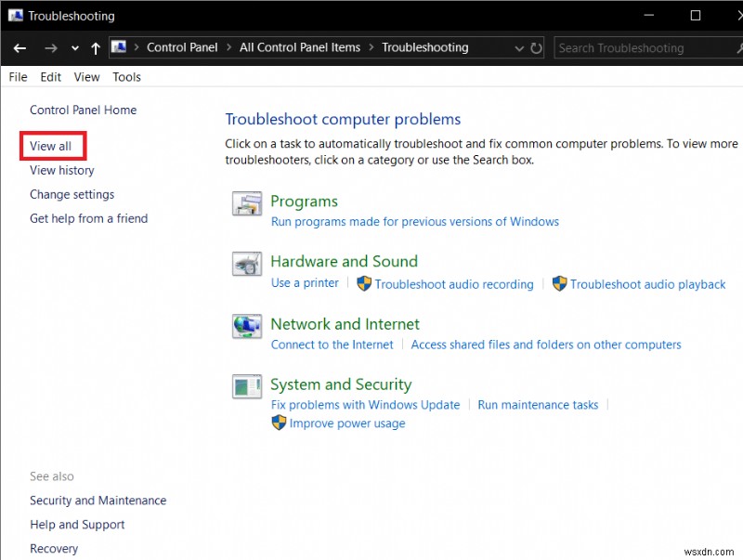Refresh the page with the refresh icon
This screenshot has height=560, width=743.
[x=537, y=47]
